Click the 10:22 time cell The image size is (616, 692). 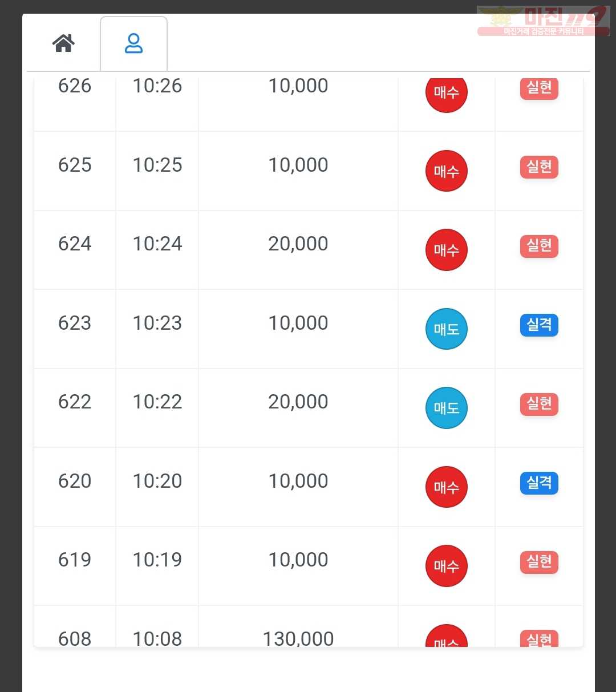157,402
